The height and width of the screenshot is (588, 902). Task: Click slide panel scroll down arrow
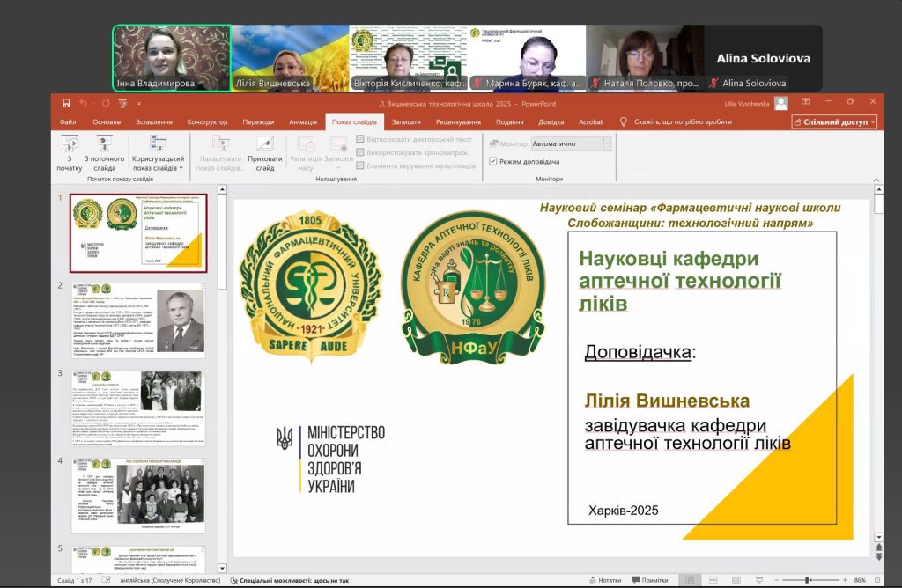click(222, 568)
